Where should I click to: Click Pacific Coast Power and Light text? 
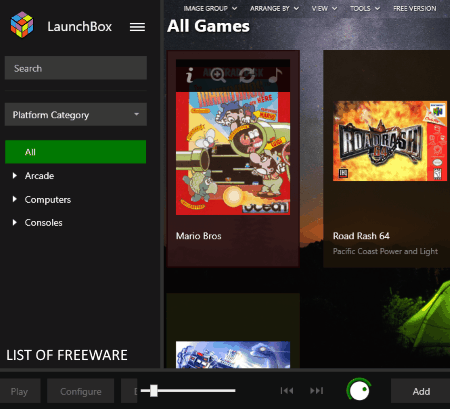(x=385, y=251)
